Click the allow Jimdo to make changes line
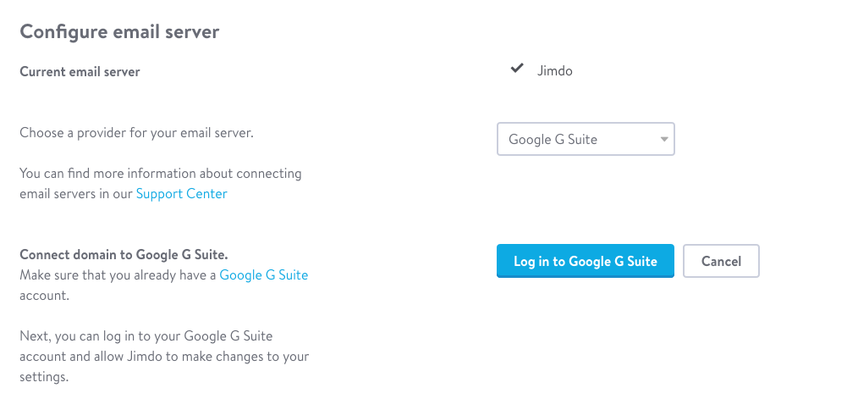The height and width of the screenshot is (410, 858). pyautogui.click(x=164, y=356)
